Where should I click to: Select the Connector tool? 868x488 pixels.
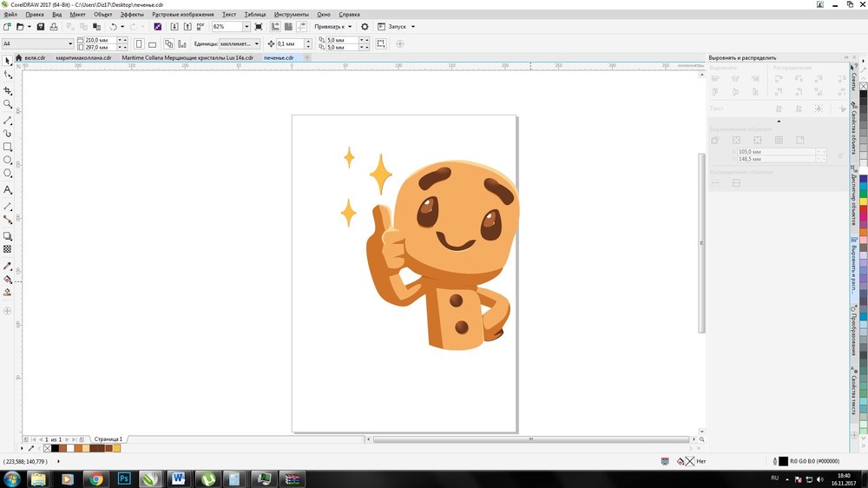coord(7,220)
